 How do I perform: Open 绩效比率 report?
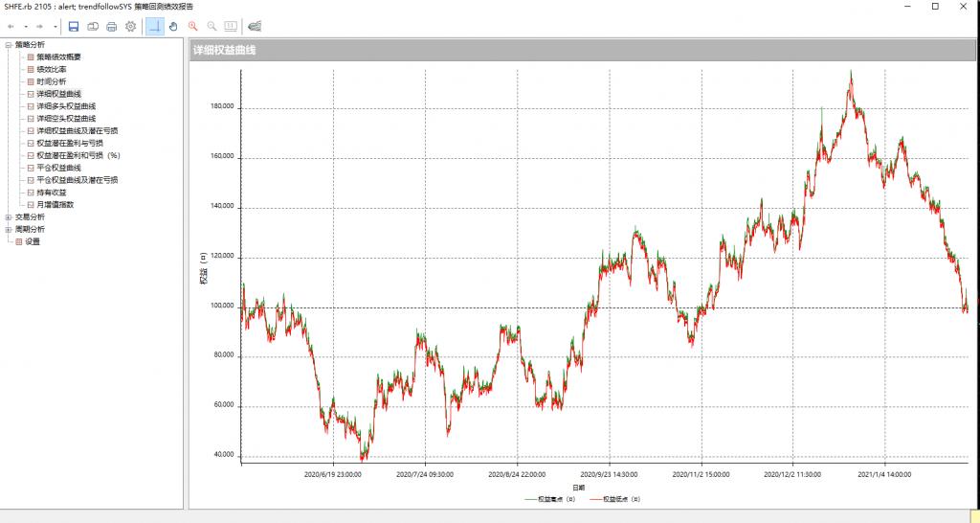(x=52, y=69)
